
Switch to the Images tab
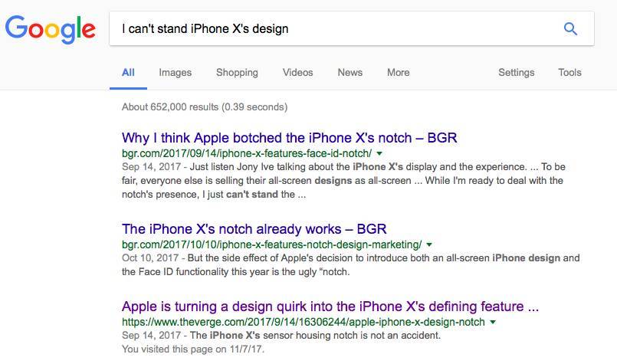click(x=175, y=73)
